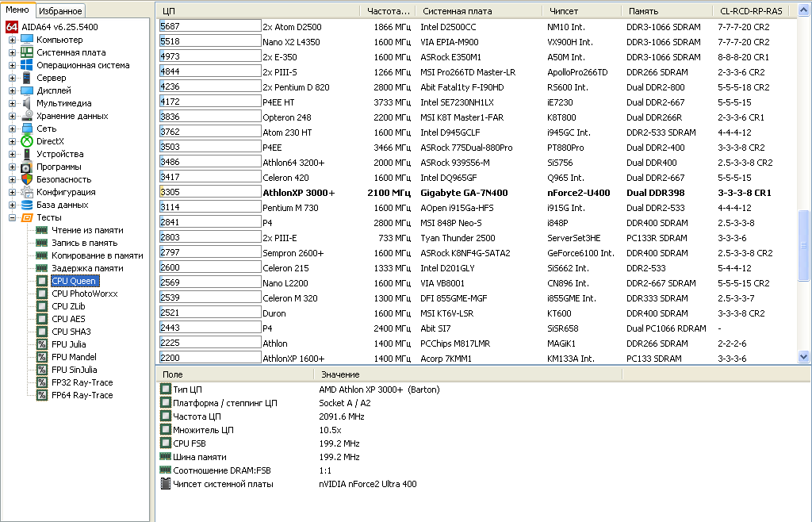Click the База данных database icon

(x=27, y=205)
